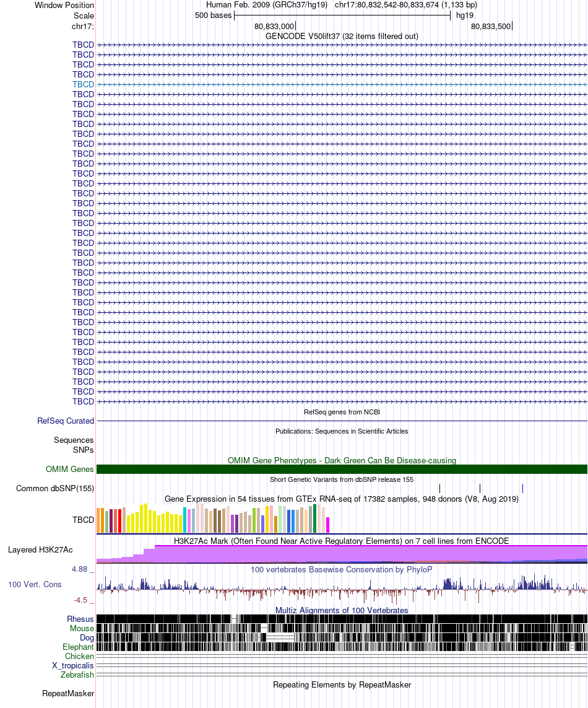Click the light-blue TBCD transcript arrow line

point(342,84)
